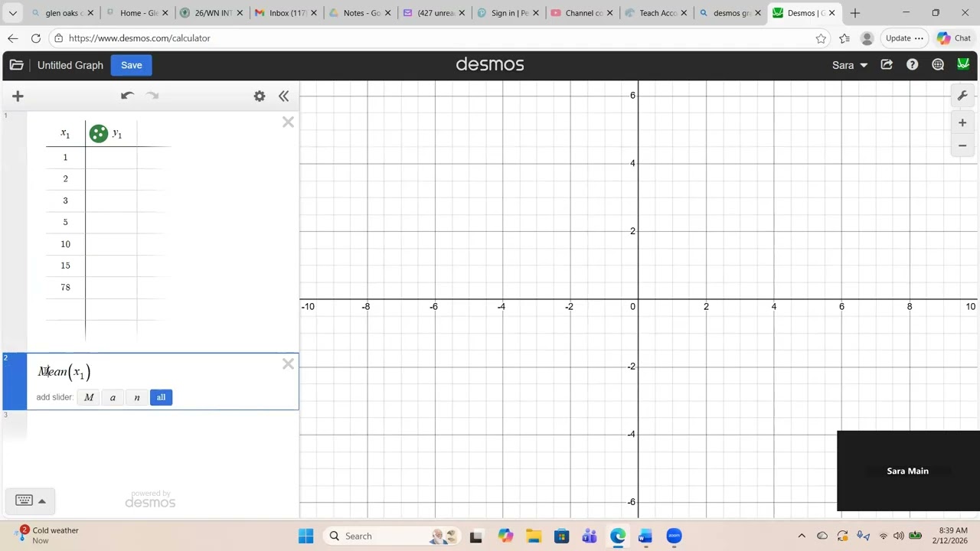This screenshot has height=551, width=980.
Task: Undo the last action
Action: tap(127, 96)
